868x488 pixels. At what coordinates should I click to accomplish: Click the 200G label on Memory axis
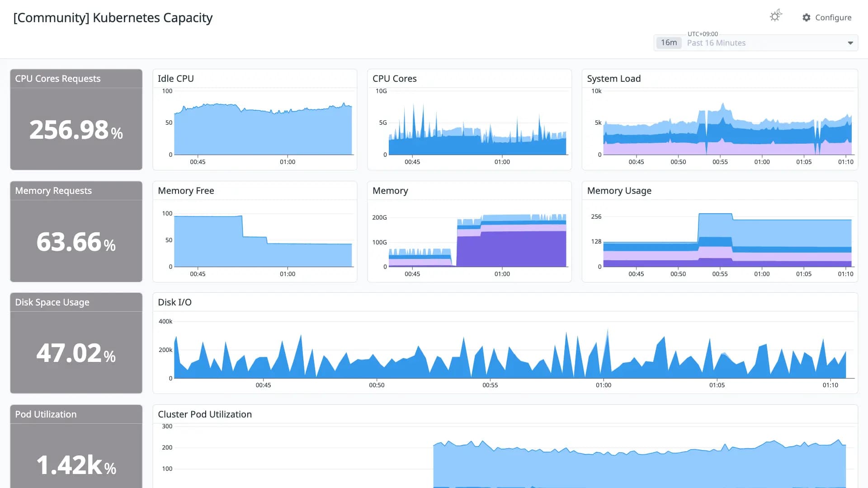pyautogui.click(x=379, y=218)
